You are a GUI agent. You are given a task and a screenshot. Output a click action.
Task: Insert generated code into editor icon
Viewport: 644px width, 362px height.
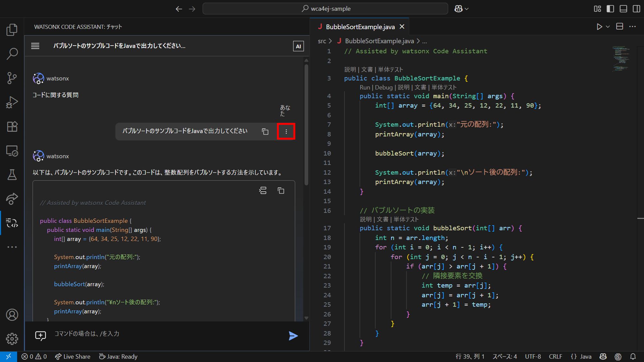click(263, 190)
